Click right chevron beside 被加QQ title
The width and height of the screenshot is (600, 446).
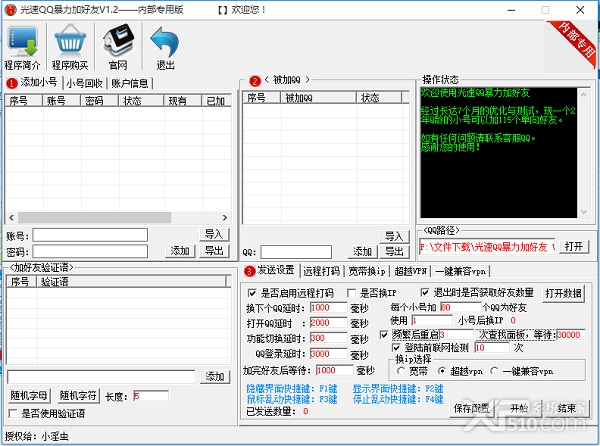pos(307,80)
